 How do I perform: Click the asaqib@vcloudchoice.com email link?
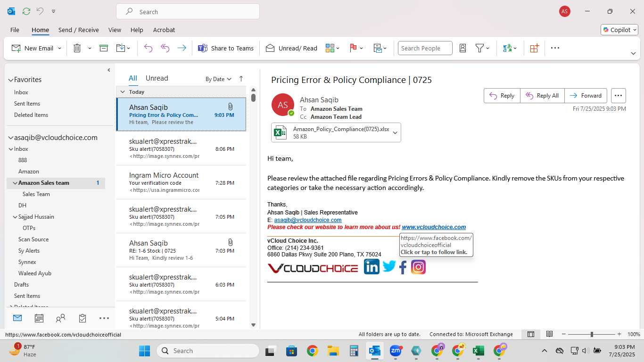pos(308,220)
